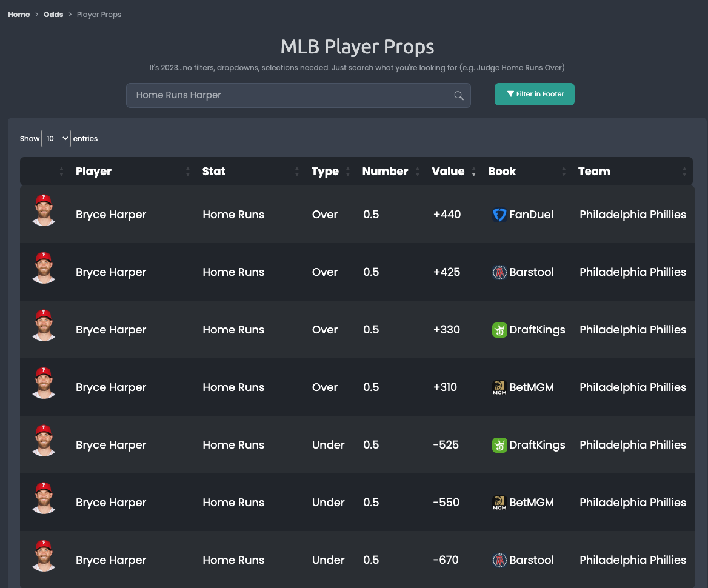Go to Home from the breadcrumb
This screenshot has width=708, height=588.
click(18, 14)
